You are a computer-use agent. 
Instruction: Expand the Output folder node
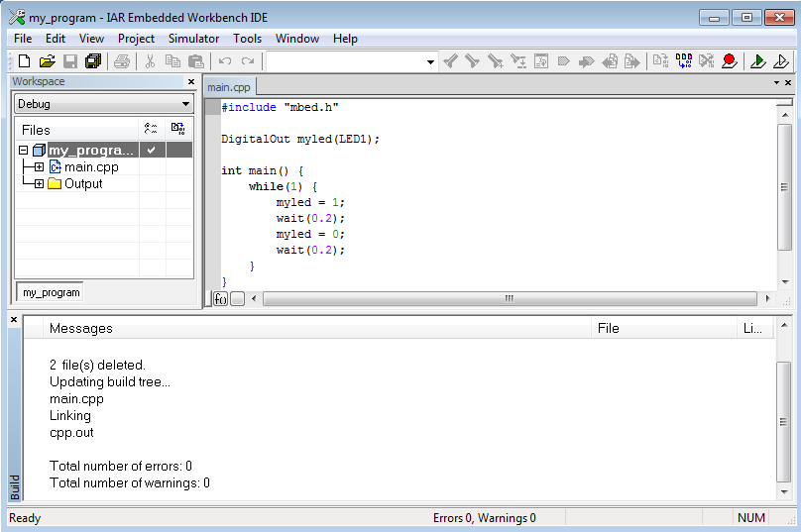[39, 184]
